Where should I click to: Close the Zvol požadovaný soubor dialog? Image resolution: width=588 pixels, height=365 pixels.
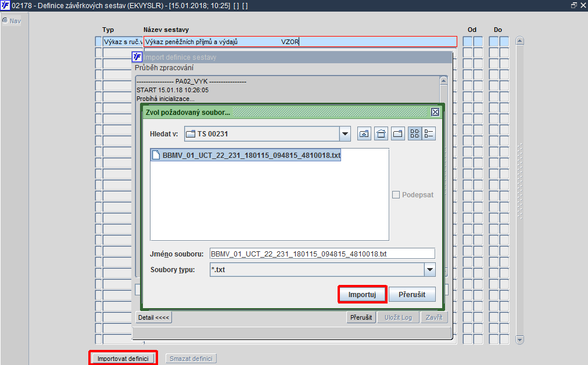[x=435, y=112]
